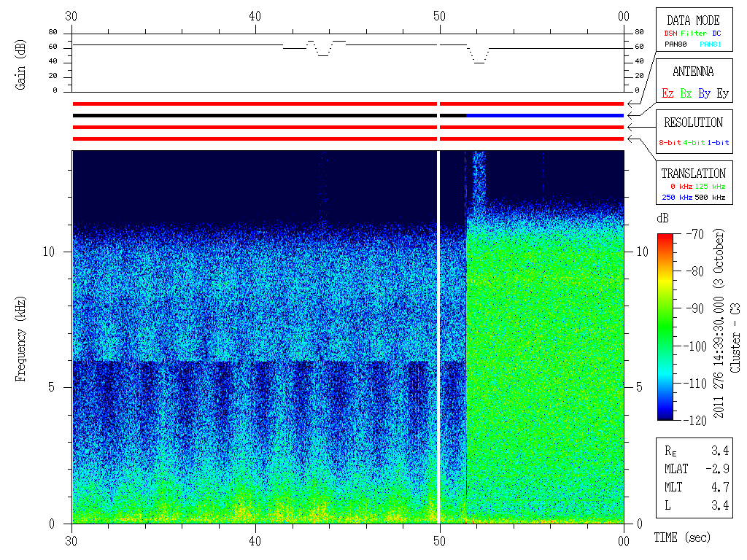The width and height of the screenshot is (747, 560).
Task: Click the blue 1-bit label
Action: [718, 142]
